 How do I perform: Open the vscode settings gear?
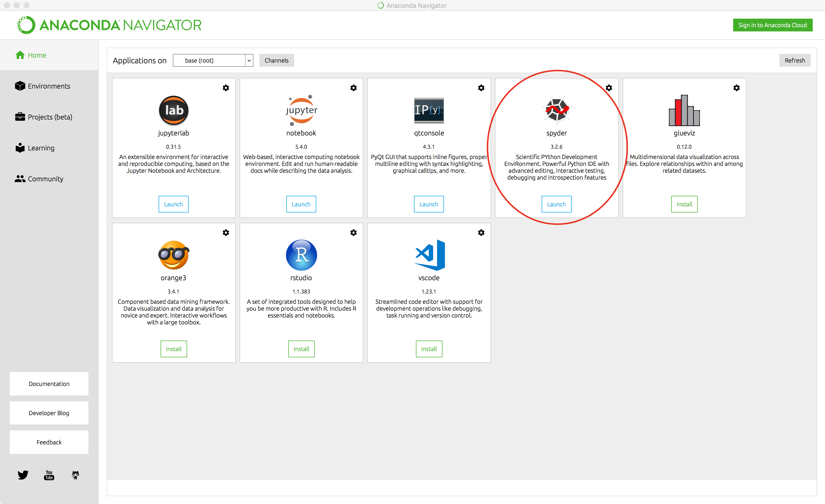click(x=481, y=233)
